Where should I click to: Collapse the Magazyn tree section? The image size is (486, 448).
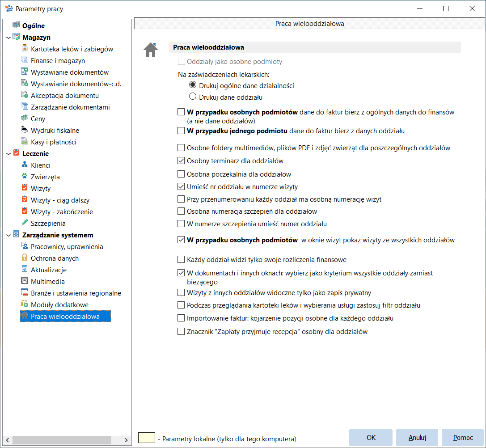(x=8, y=38)
